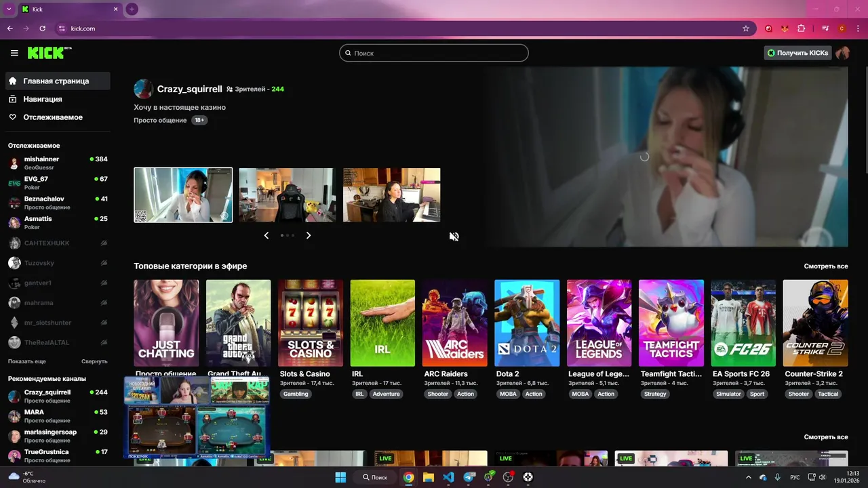Go back in browser history
The height and width of the screenshot is (488, 868).
pos(9,28)
